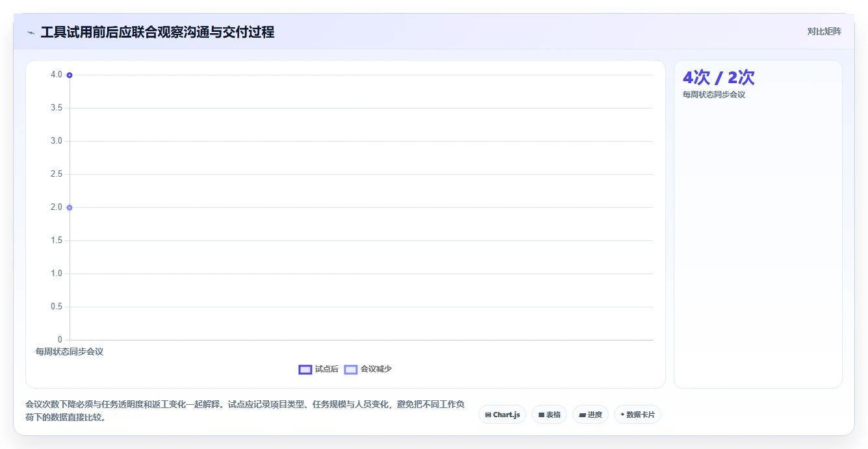Image resolution: width=868 pixels, height=449 pixels.
Task: Toggle the 会议减少 legend item
Action: pos(368,369)
